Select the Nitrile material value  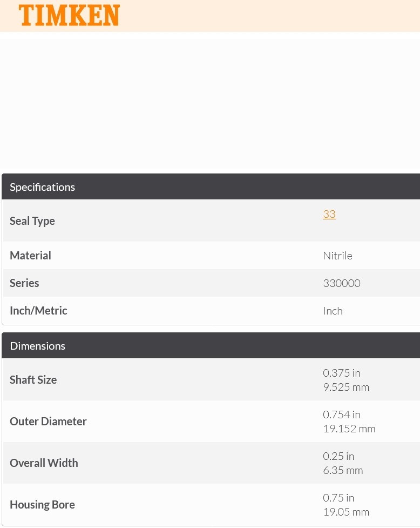click(x=337, y=256)
